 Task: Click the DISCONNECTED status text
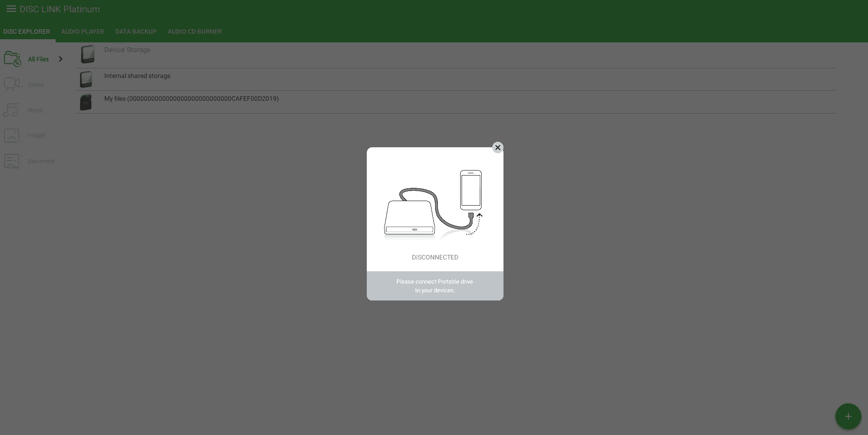click(435, 257)
